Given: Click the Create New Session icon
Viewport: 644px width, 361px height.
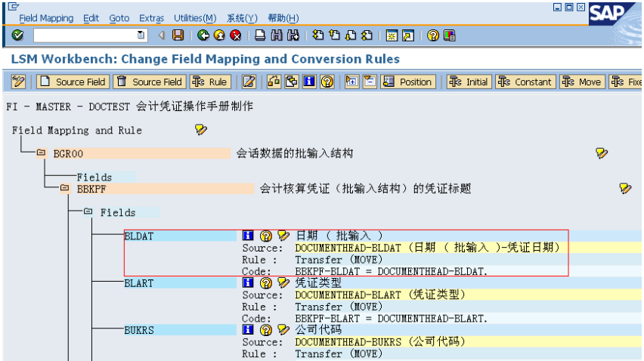Looking at the screenshot, I should (392, 35).
